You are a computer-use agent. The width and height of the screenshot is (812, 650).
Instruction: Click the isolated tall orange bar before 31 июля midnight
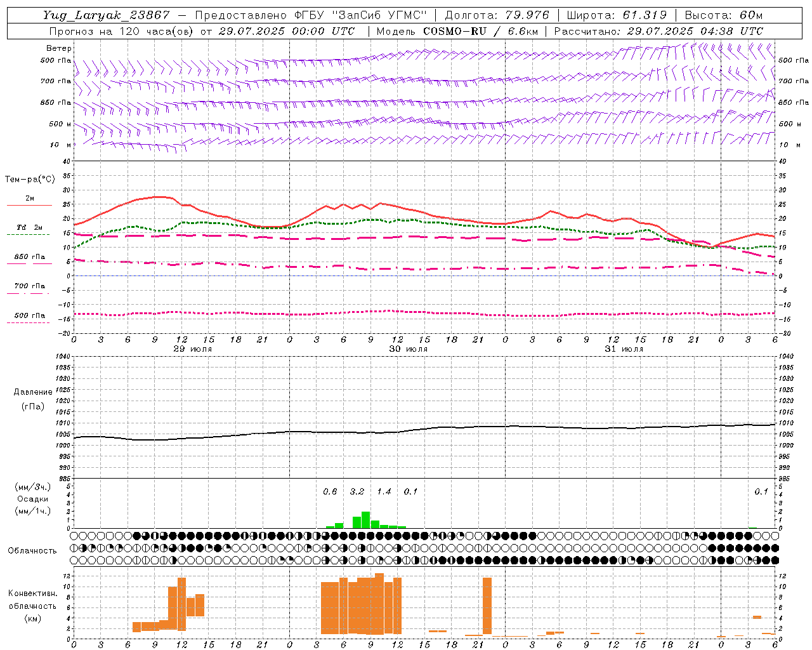click(487, 606)
